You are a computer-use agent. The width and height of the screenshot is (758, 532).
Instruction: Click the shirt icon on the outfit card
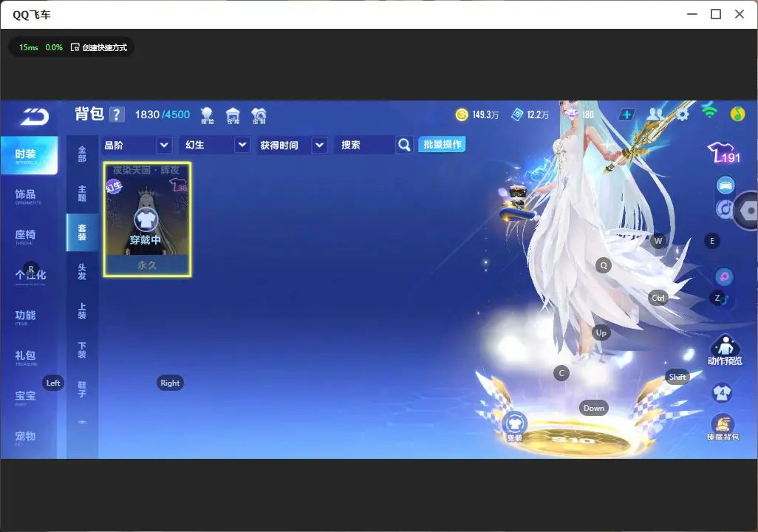pos(146,220)
